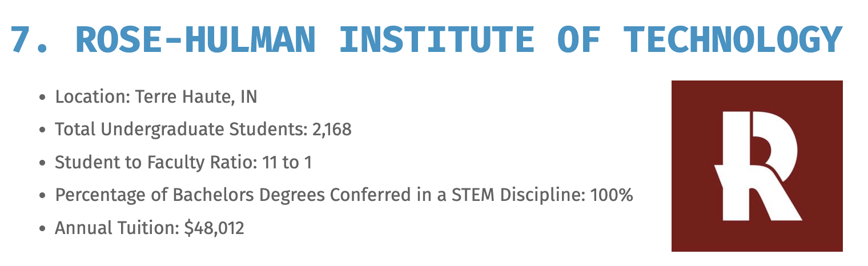Click the word OF in the heading
This screenshot has height=266, width=868.
(578, 39)
